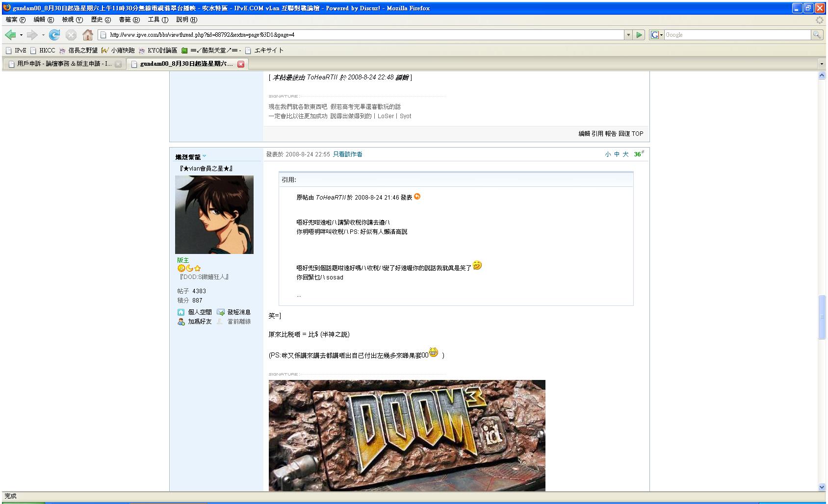828x504 pixels.
Task: Click the TOP link in post footer
Action: tap(637, 134)
